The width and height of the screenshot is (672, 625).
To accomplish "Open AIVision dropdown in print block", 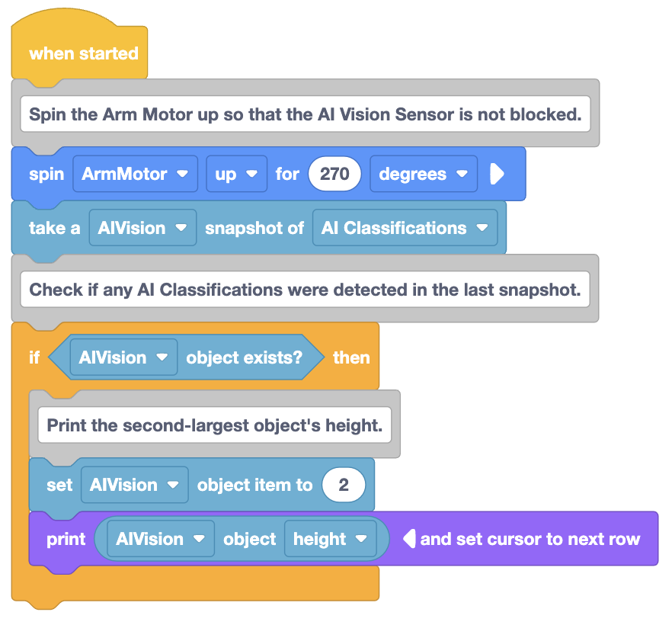I will point(161,539).
